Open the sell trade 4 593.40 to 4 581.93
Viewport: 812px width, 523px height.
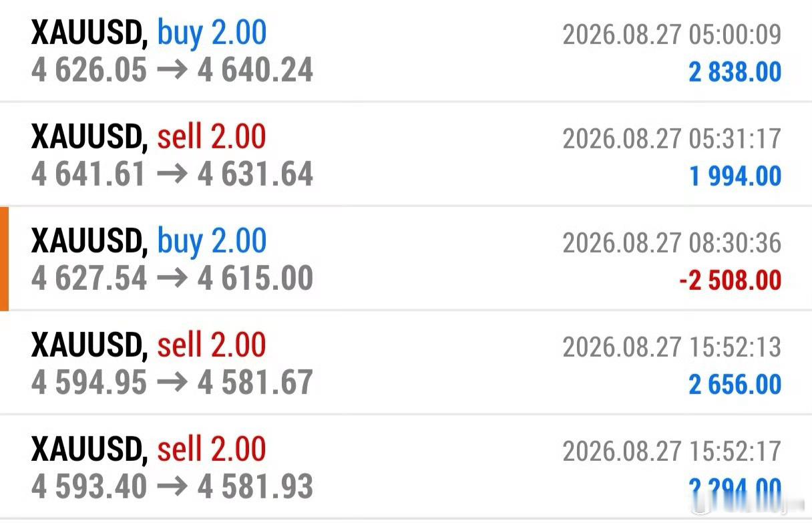(406, 468)
